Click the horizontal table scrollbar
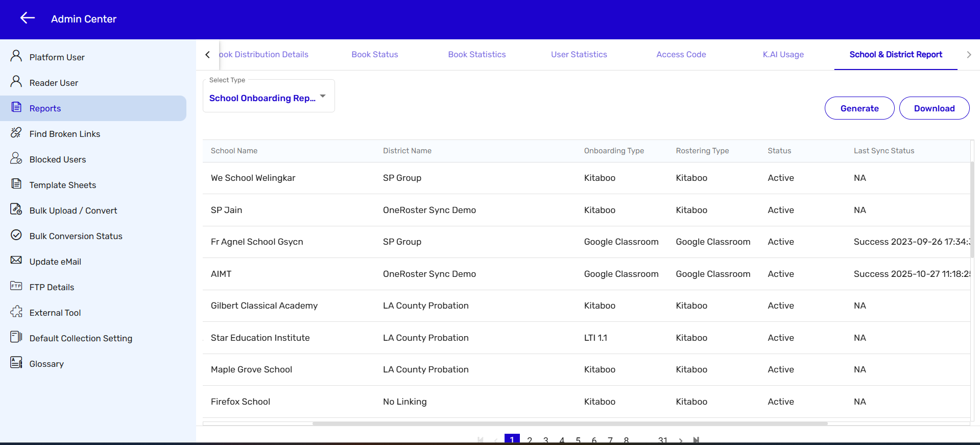Screen dimensions: 980x445 (x=569, y=424)
